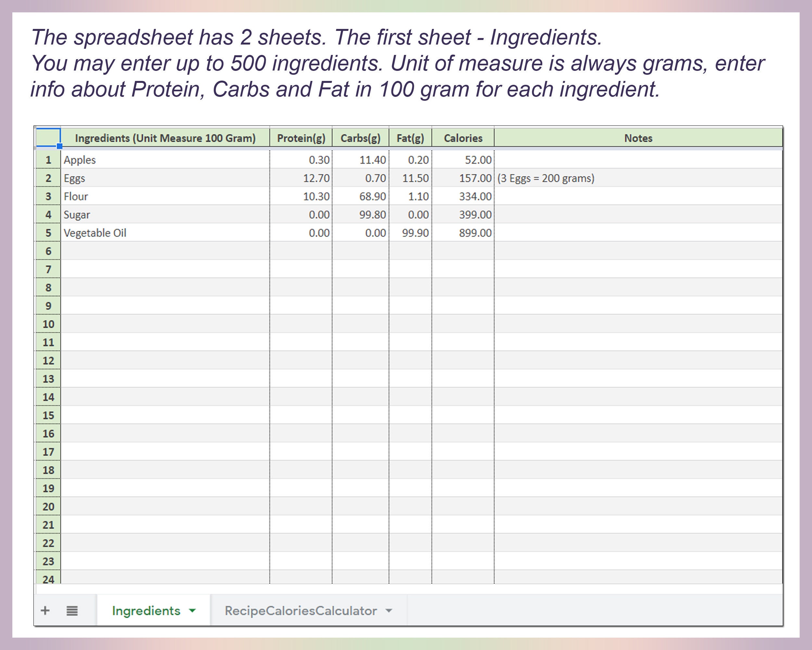Select the Calories column header
Image resolution: width=812 pixels, height=650 pixels.
coord(463,138)
